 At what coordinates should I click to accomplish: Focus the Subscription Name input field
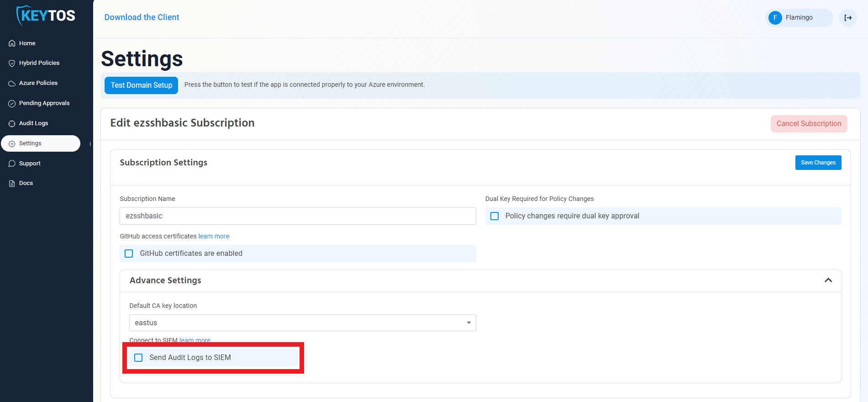tap(298, 216)
